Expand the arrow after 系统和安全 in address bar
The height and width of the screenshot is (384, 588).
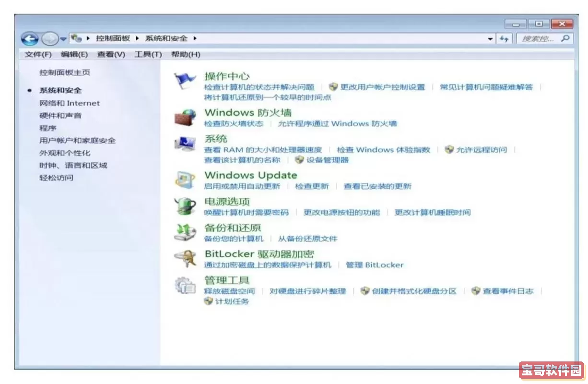[x=195, y=38]
